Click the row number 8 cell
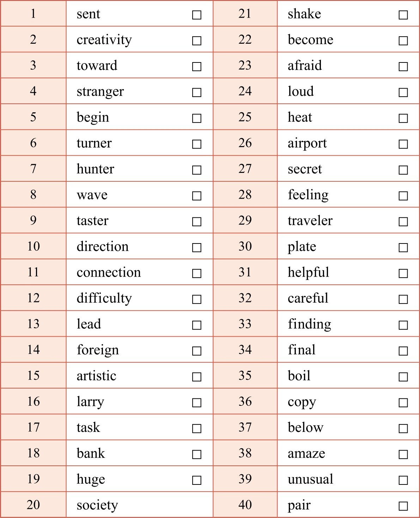The width and height of the screenshot is (420, 518). click(x=33, y=194)
